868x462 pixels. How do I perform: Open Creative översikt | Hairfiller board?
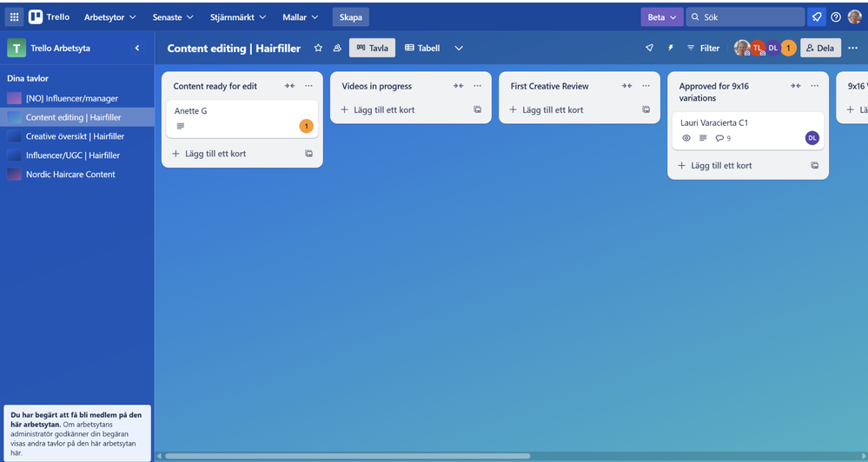77,136
